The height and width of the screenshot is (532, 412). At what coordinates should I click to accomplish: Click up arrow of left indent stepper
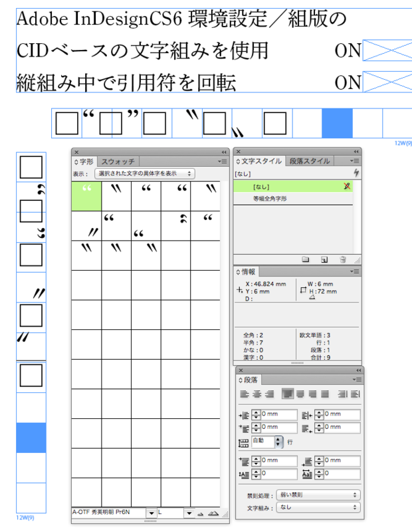[x=257, y=412]
